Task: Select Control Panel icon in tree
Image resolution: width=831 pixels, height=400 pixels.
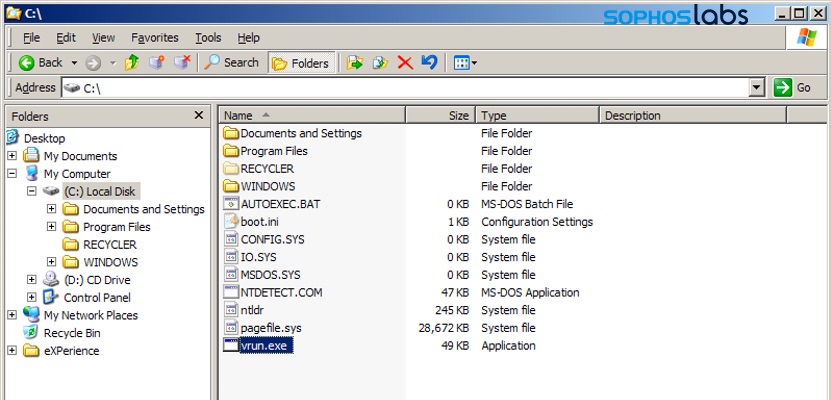Action: tap(51, 297)
